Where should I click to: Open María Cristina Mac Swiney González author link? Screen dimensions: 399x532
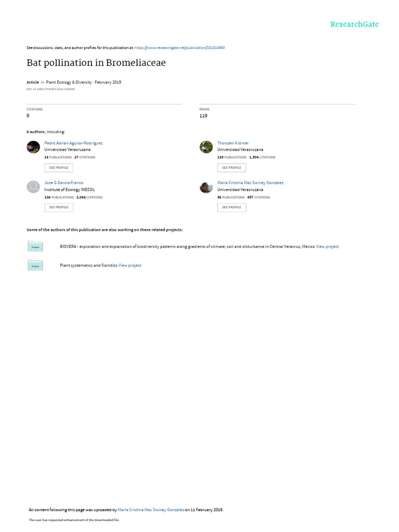point(250,182)
